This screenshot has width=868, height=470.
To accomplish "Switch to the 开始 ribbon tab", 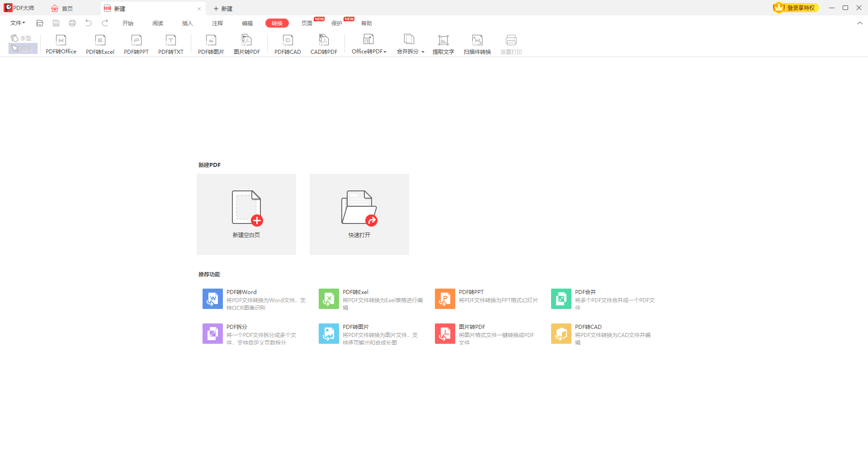I will pyautogui.click(x=128, y=23).
